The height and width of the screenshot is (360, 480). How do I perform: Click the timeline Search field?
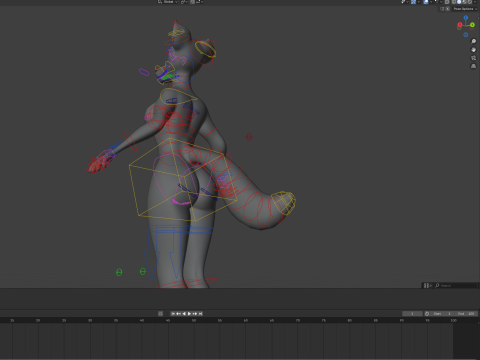(x=456, y=286)
